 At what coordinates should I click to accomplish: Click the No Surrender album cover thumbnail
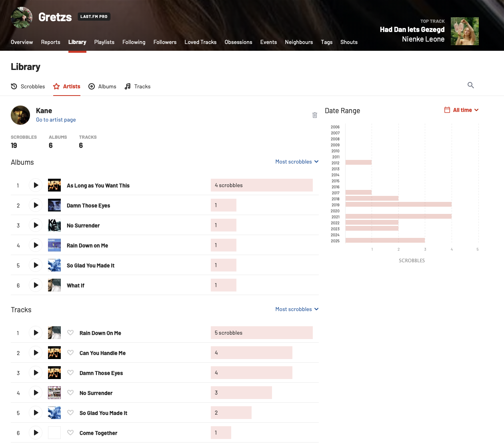pyautogui.click(x=54, y=225)
